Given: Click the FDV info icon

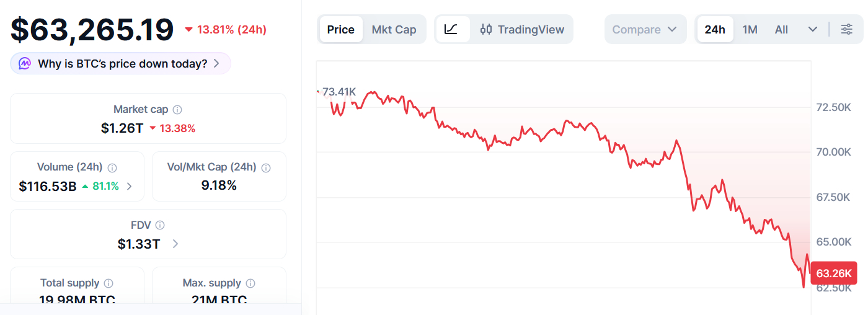Looking at the screenshot, I should tap(160, 225).
